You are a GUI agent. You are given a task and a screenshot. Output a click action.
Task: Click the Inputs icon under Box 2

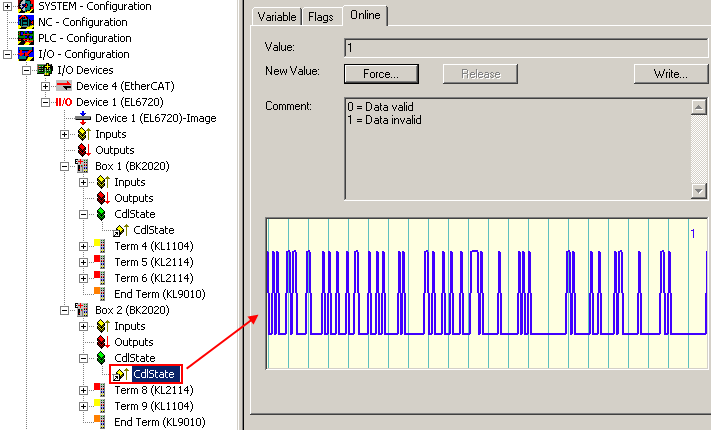103,326
